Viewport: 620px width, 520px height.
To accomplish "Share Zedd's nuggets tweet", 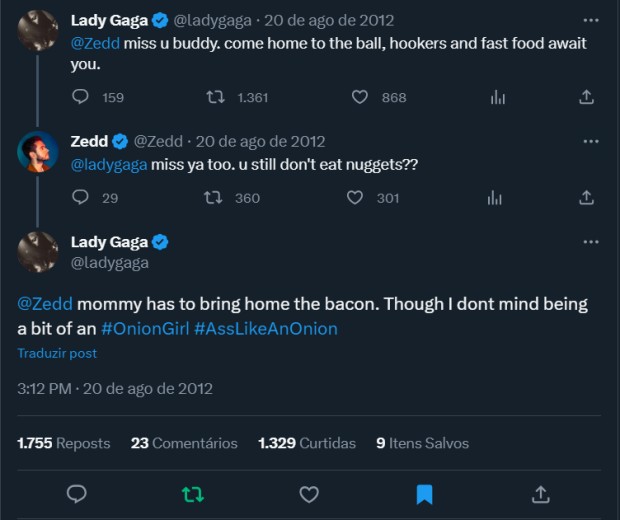I will (x=587, y=198).
